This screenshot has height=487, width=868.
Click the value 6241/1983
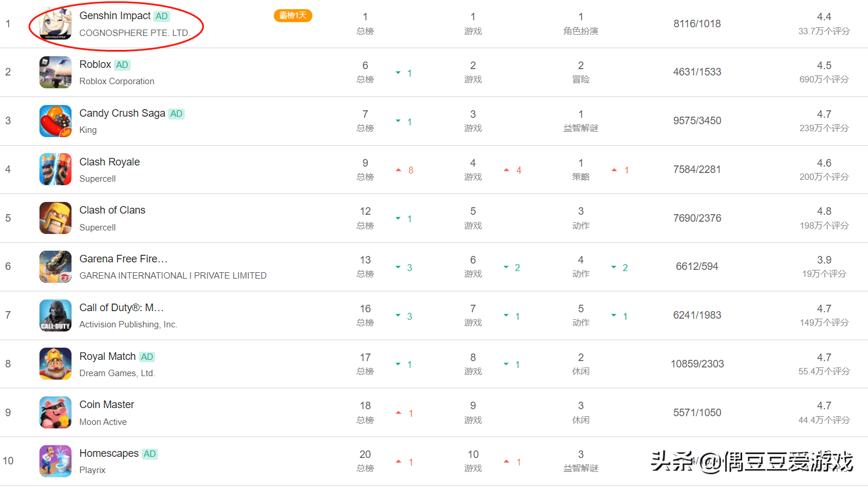697,315
